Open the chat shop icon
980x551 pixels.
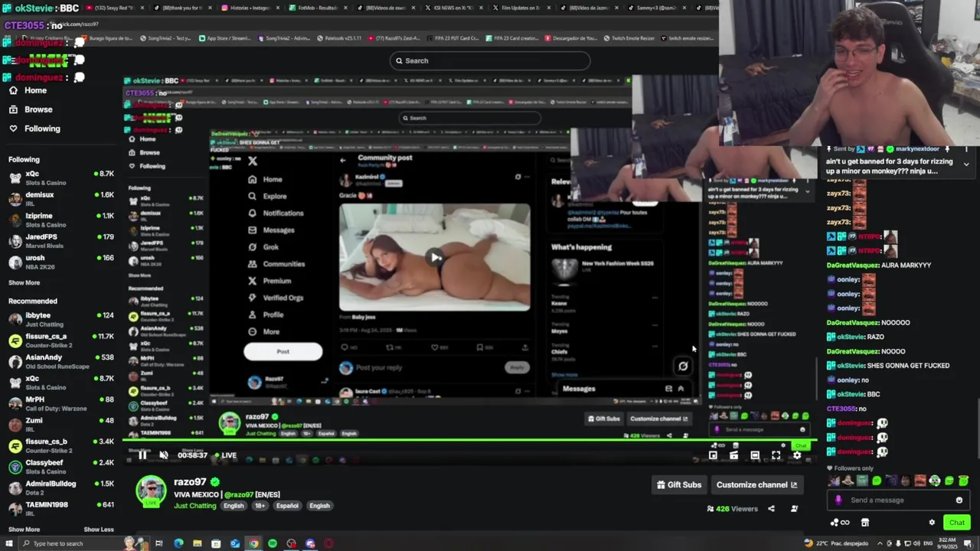click(865, 523)
